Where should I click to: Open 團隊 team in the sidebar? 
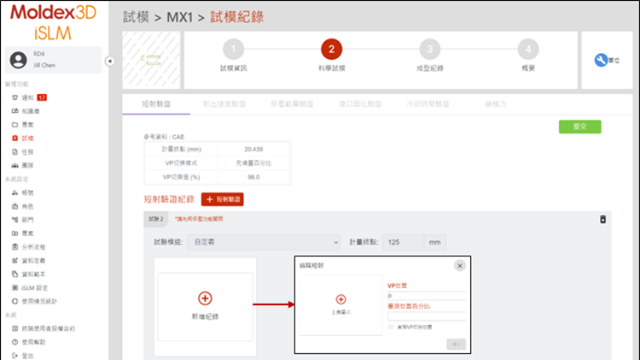[x=23, y=165]
